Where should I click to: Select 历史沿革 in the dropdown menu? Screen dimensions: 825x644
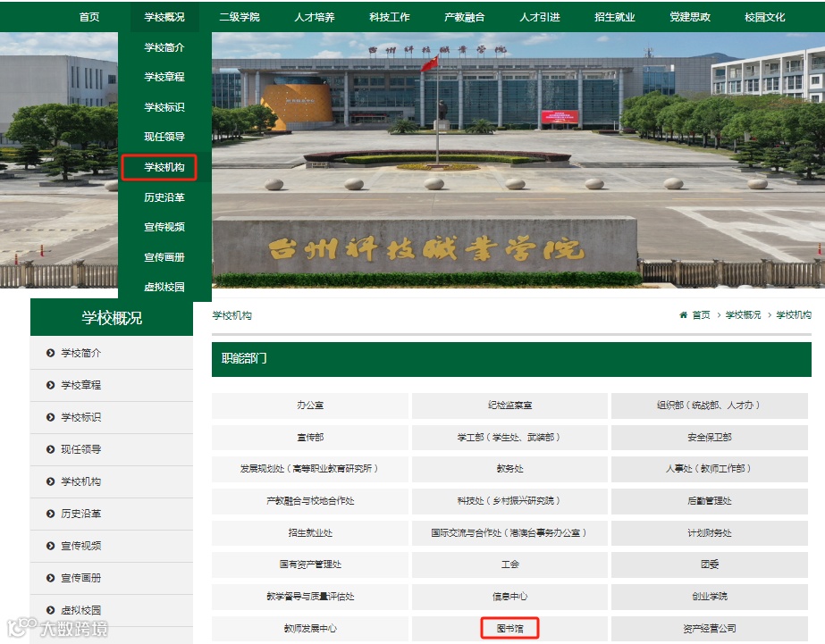pos(164,197)
